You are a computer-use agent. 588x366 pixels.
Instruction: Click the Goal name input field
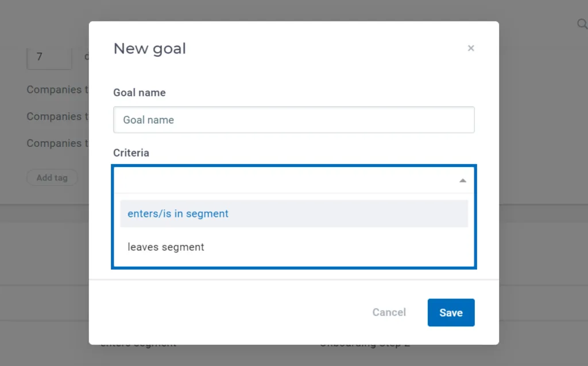point(293,120)
